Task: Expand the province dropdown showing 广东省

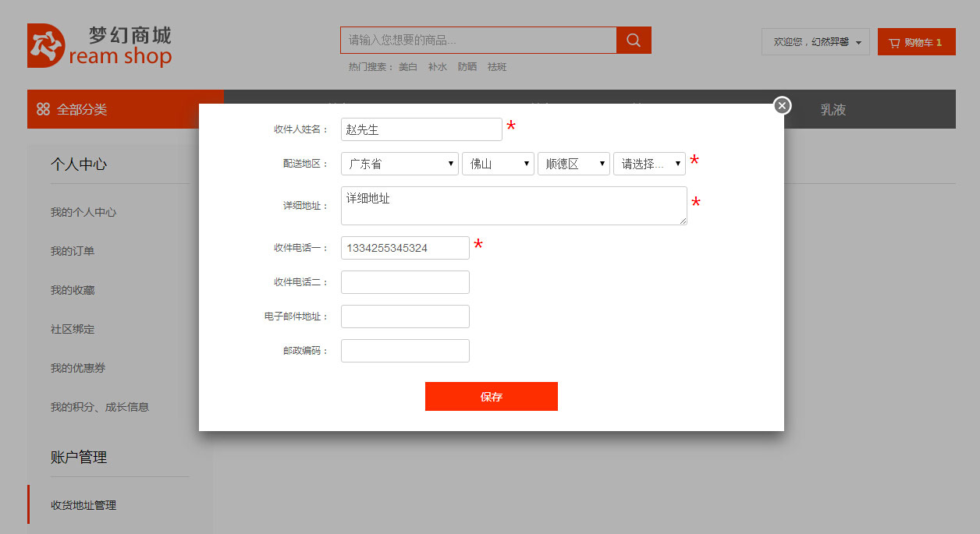Action: point(399,164)
